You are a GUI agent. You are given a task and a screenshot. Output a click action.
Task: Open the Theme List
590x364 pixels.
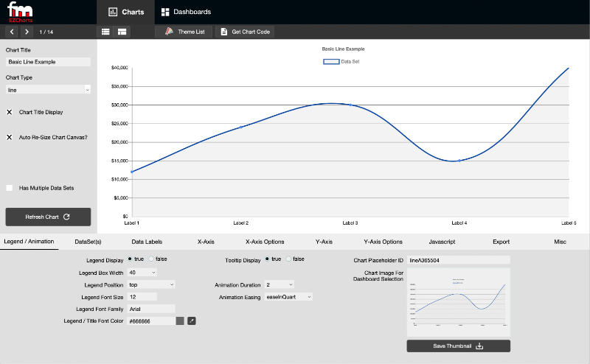pyautogui.click(x=184, y=32)
